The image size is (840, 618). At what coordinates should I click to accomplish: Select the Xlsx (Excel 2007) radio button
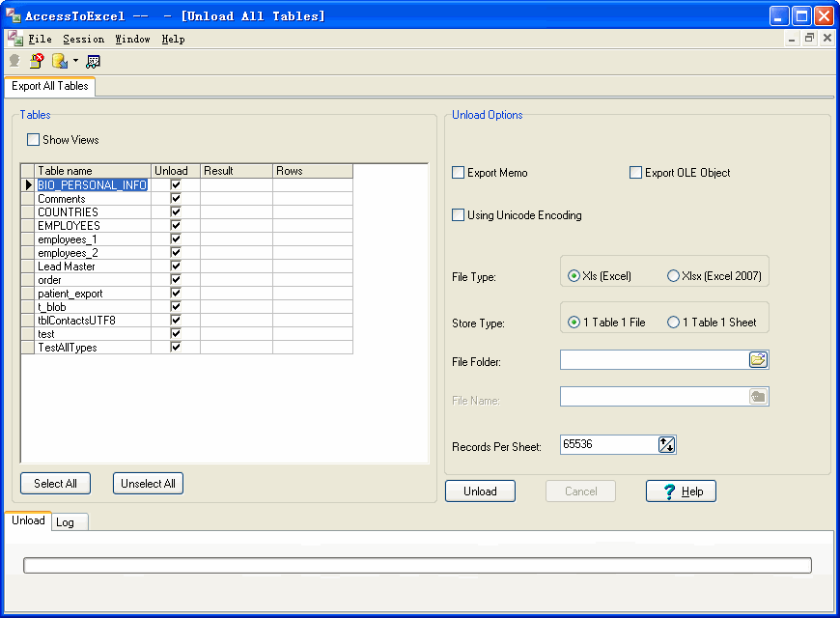[x=673, y=276]
